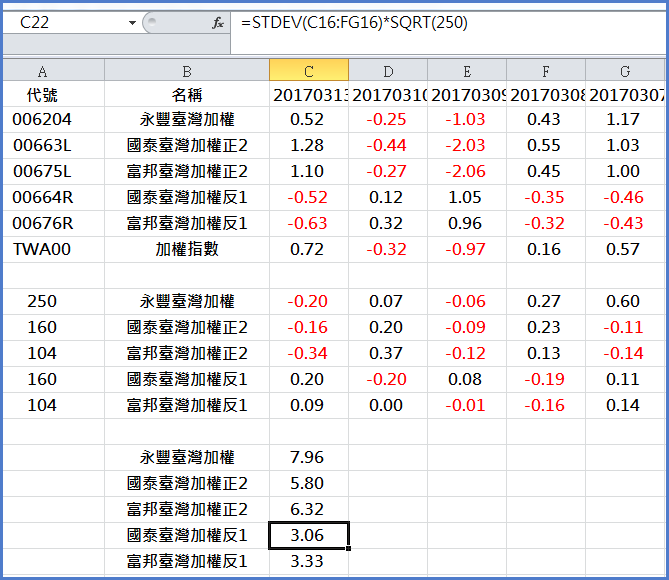
Task: Click value -2.03 in 00663L row
Action: [x=467, y=146]
